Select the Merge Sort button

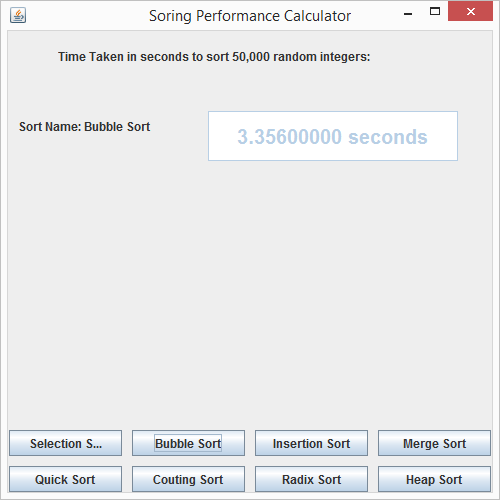(x=434, y=443)
